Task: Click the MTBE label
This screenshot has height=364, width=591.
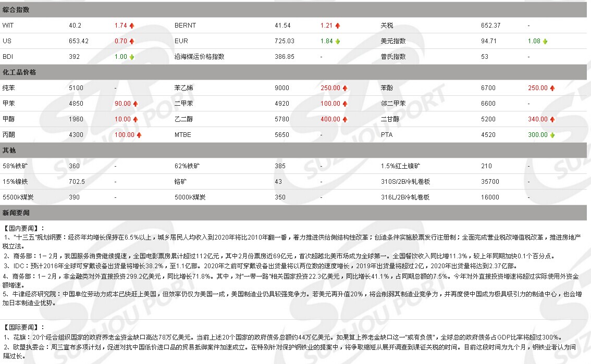Action: (183, 135)
